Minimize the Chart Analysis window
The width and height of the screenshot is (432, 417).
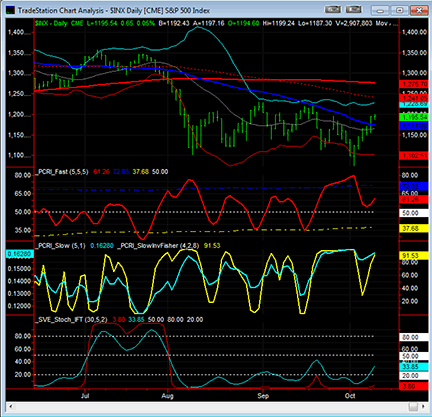point(380,10)
